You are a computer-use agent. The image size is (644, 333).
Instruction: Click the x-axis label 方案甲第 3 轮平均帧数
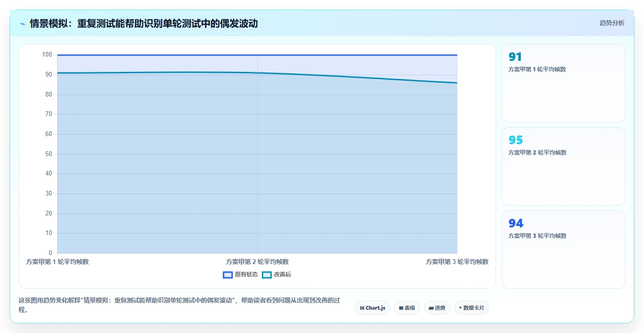457,262
